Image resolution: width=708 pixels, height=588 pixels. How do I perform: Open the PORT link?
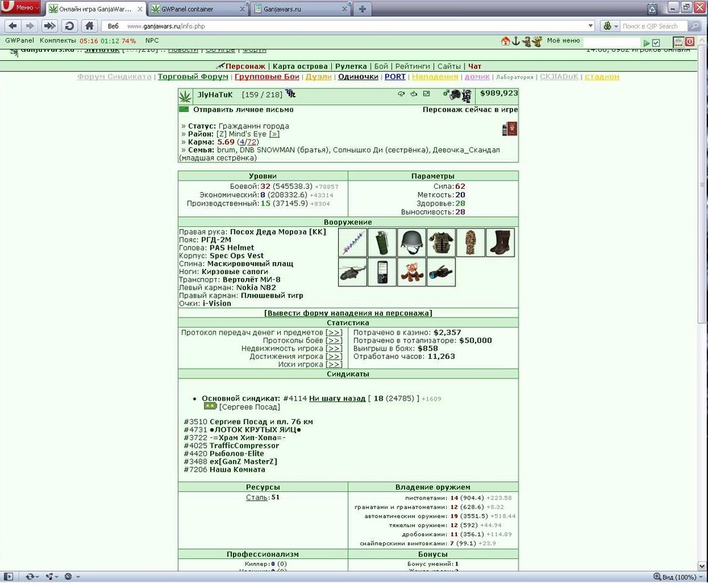coord(395,77)
